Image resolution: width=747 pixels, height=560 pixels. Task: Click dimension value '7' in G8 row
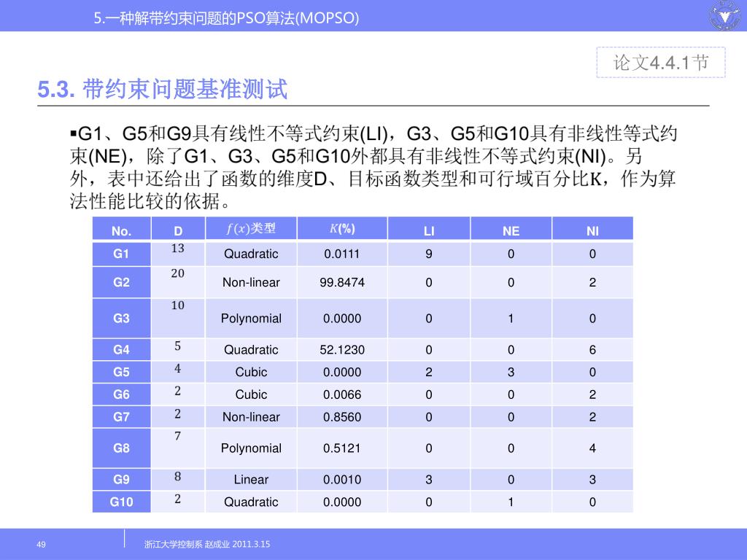(178, 436)
